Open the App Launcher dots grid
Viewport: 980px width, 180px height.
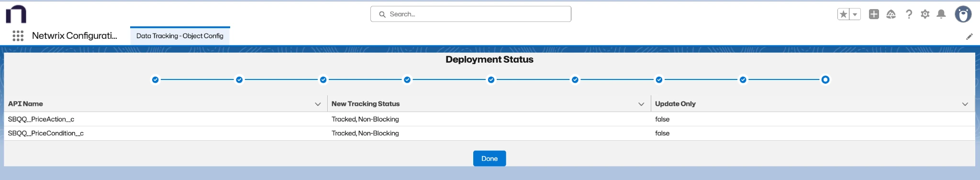point(18,36)
